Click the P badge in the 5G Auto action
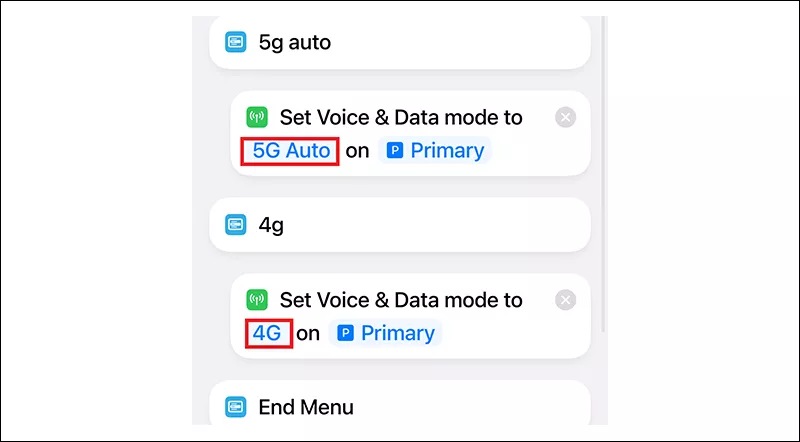Viewport: 800px width, 442px height. [395, 151]
